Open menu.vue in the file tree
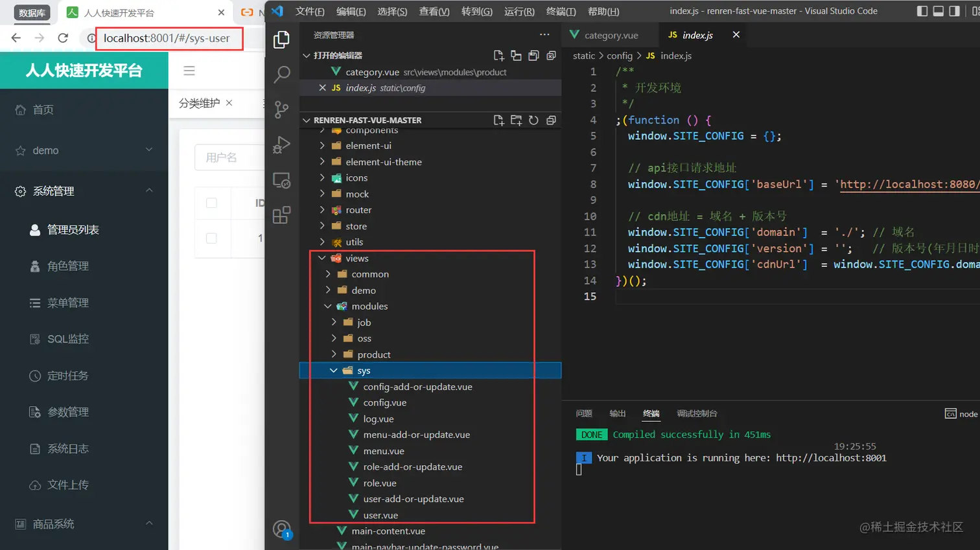This screenshot has width=980, height=550. 384,451
